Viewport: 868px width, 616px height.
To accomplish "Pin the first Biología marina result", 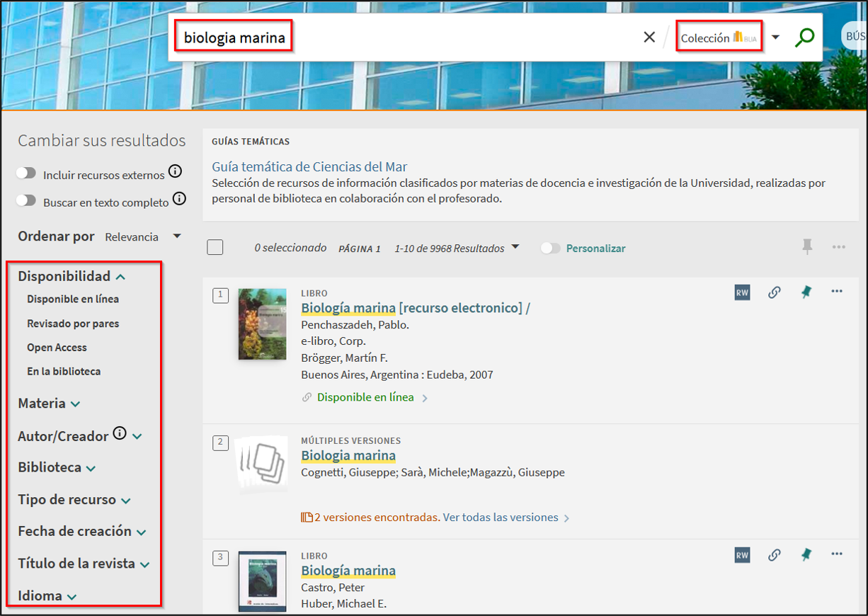I will (x=806, y=292).
